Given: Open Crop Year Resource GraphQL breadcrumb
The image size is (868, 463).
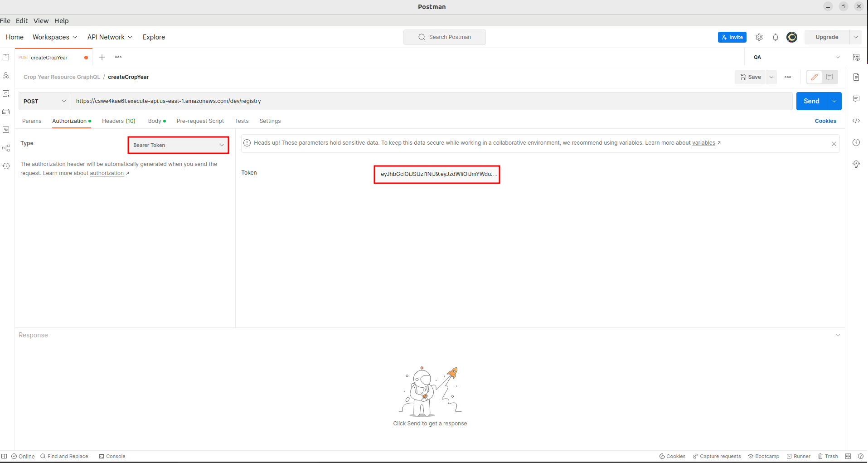Looking at the screenshot, I should (x=62, y=77).
